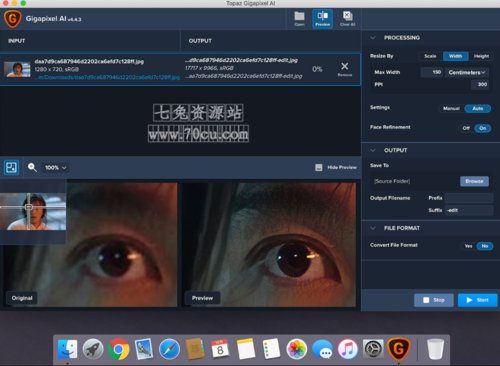Viewport: 500px width, 366px height.
Task: Select Resize By Width
Action: tap(455, 56)
